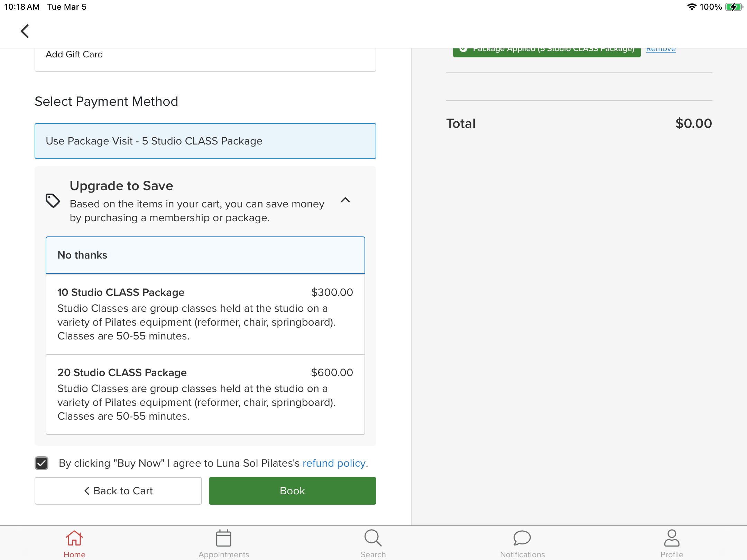Tap the battery status icon
747x560 pixels.
click(734, 7)
